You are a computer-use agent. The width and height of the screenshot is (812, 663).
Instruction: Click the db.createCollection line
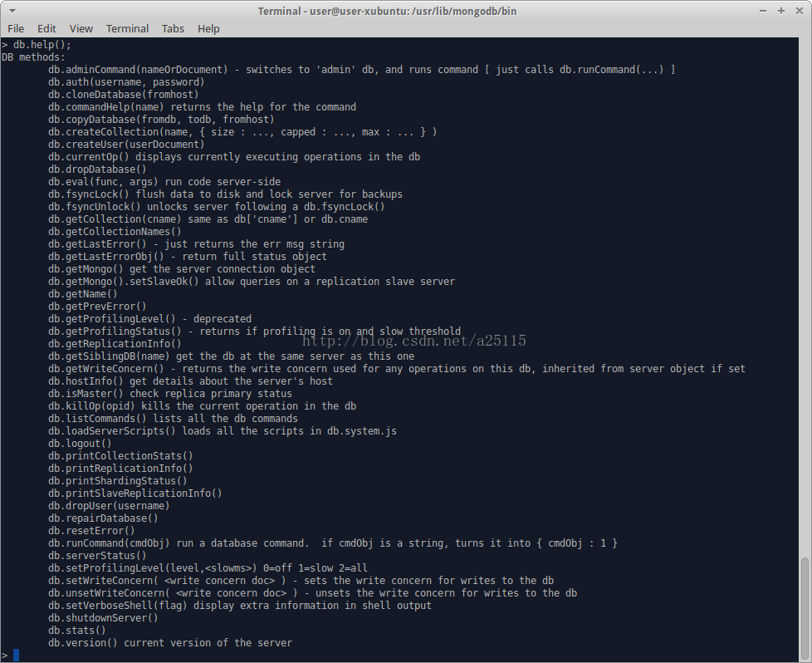pos(242,131)
